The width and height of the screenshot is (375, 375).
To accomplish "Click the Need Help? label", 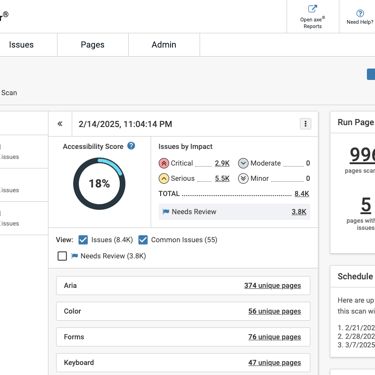I will [360, 22].
